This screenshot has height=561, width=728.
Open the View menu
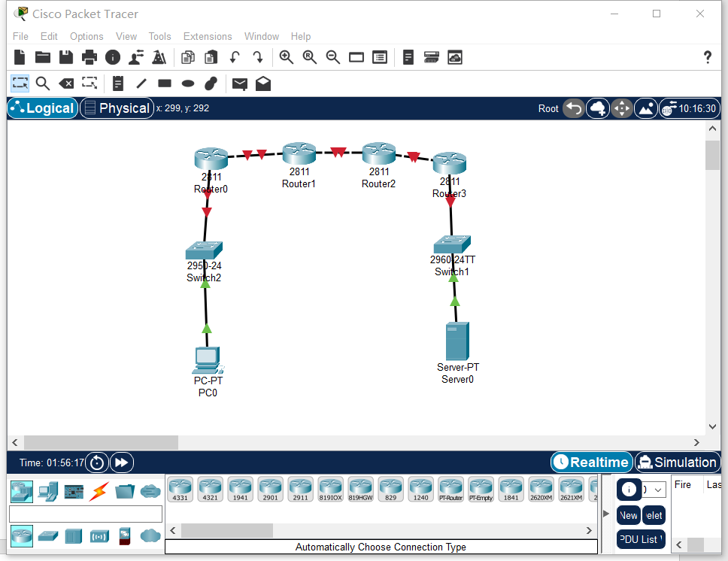(126, 36)
